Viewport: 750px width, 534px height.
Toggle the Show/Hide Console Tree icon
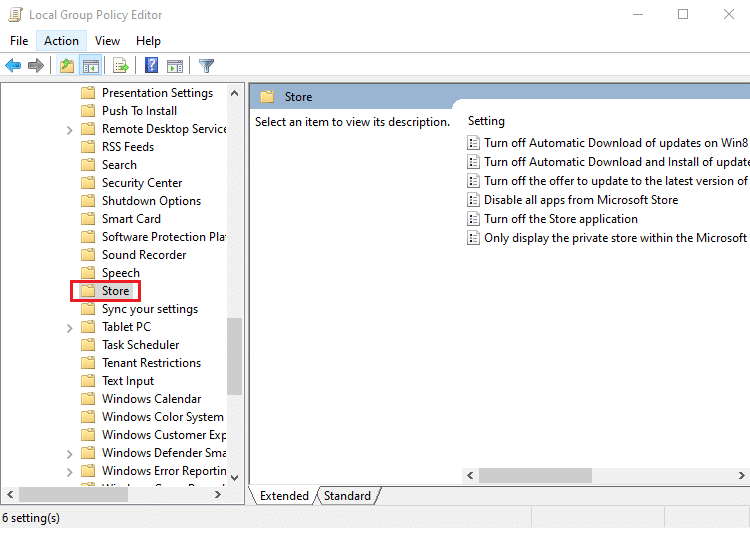click(91, 65)
